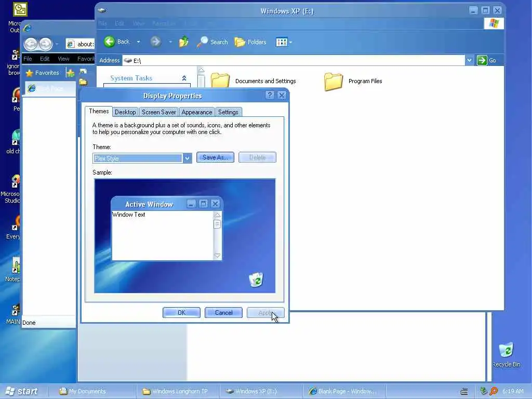Click the keyboard icon in the taskbar
The height and width of the screenshot is (399, 532).
pyautogui.click(x=464, y=392)
